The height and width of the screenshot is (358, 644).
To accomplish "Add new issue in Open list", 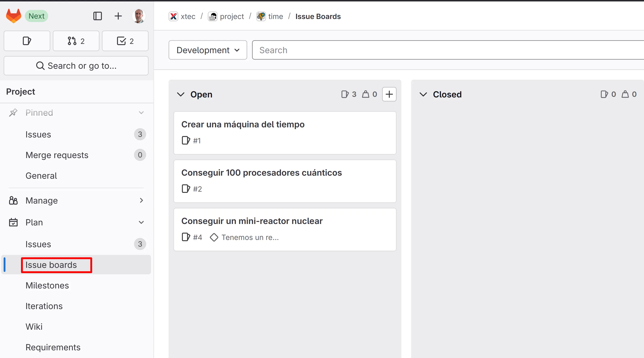I will (x=389, y=94).
